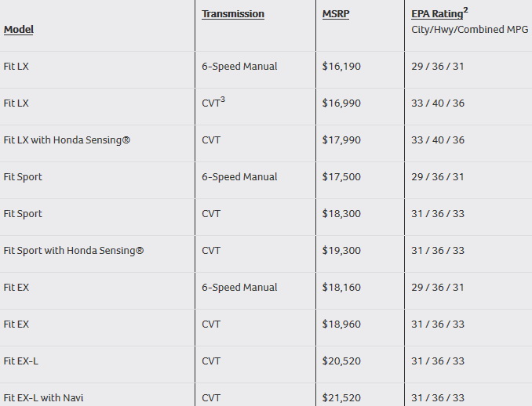The width and height of the screenshot is (532, 406).
Task: Select the $18,300 price cell
Action: 341,214
